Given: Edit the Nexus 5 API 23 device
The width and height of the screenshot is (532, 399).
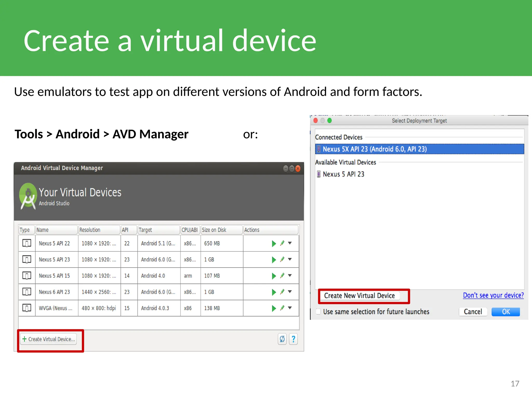Looking at the screenshot, I should 282,259.
